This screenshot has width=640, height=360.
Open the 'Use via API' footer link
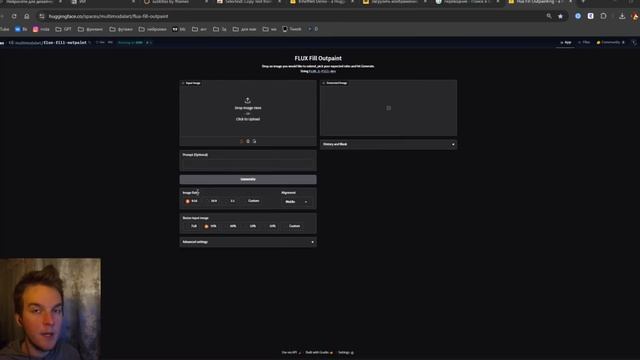pyautogui.click(x=291, y=352)
